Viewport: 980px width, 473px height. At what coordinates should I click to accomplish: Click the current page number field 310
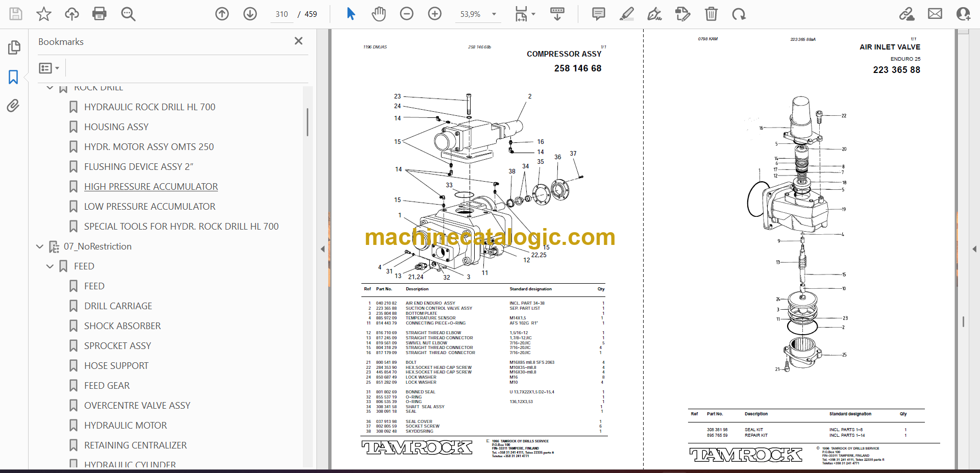pyautogui.click(x=281, y=14)
